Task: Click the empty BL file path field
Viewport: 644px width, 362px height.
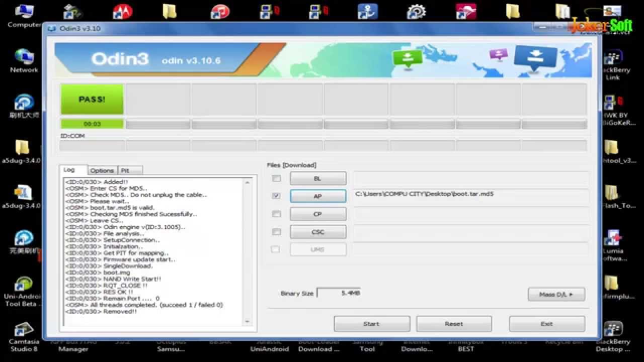Action: click(471, 178)
